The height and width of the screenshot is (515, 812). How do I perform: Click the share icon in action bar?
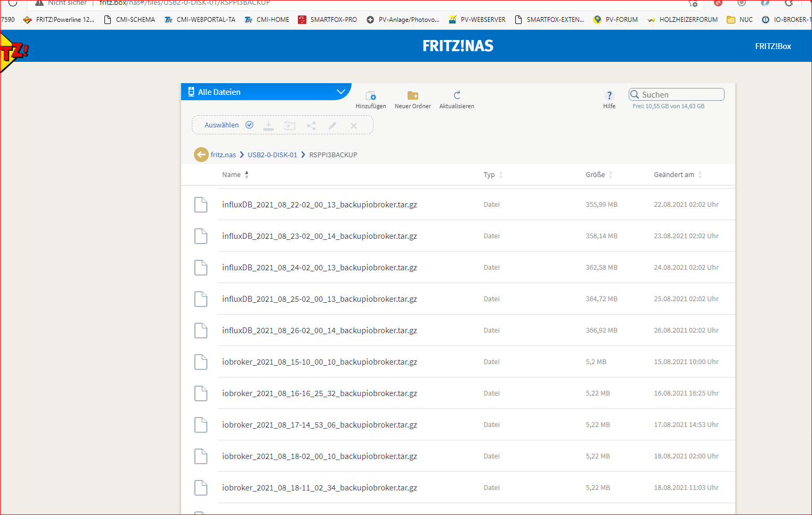click(x=311, y=126)
